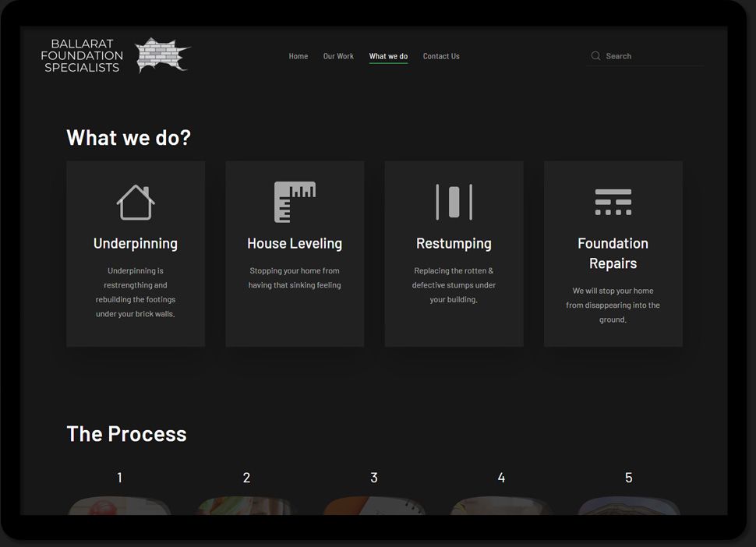Click the stump pillar icon above Restumping
Viewport: 756px width, 547px height.
coord(454,202)
